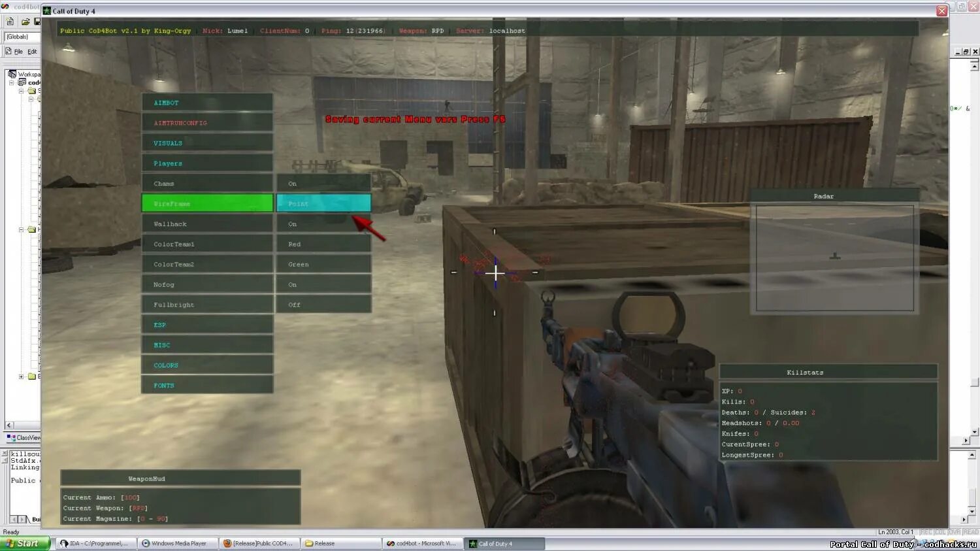The width and height of the screenshot is (980, 551).
Task: Select the Chams menu entry
Action: pos(207,184)
